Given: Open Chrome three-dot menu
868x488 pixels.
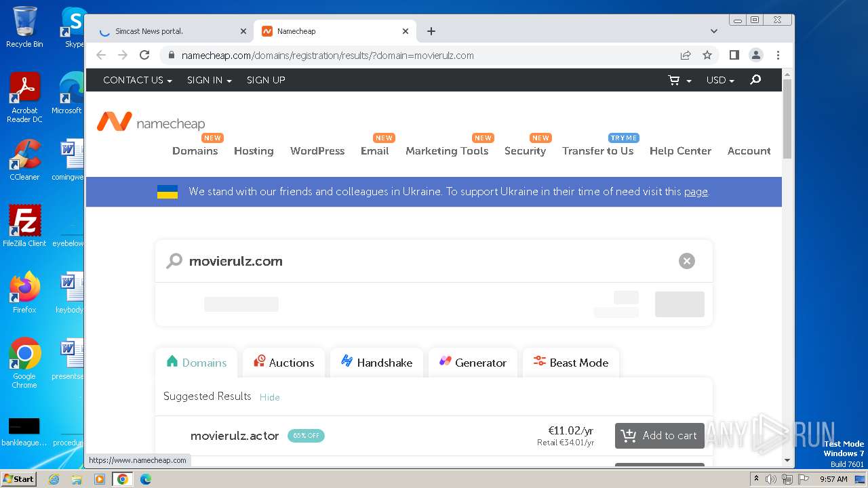Looking at the screenshot, I should pyautogui.click(x=778, y=55).
